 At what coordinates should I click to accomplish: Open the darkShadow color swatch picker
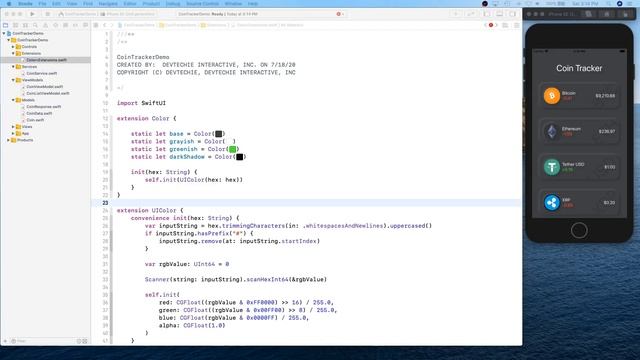click(240, 157)
